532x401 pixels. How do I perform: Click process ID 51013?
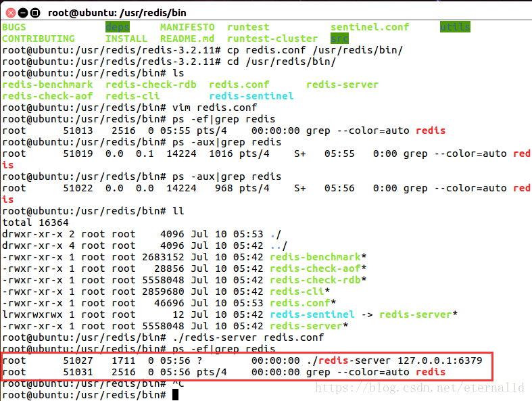78,131
